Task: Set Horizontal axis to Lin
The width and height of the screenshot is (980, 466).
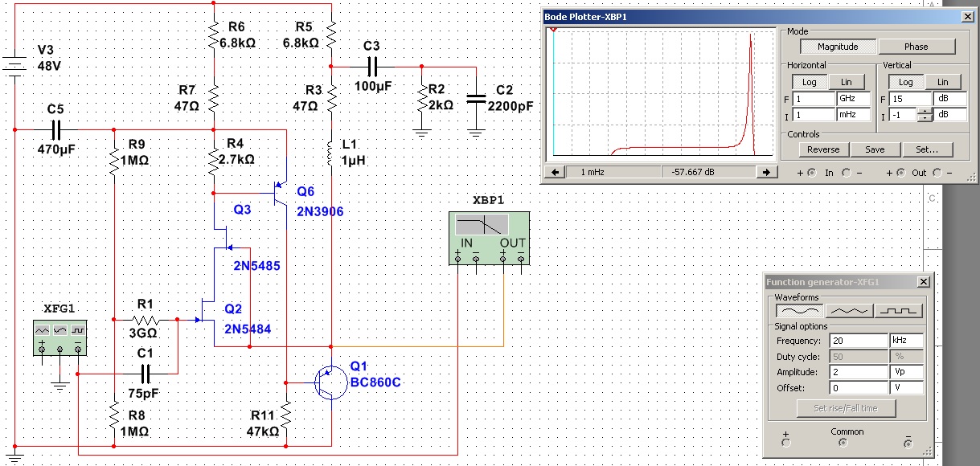Action: (846, 82)
